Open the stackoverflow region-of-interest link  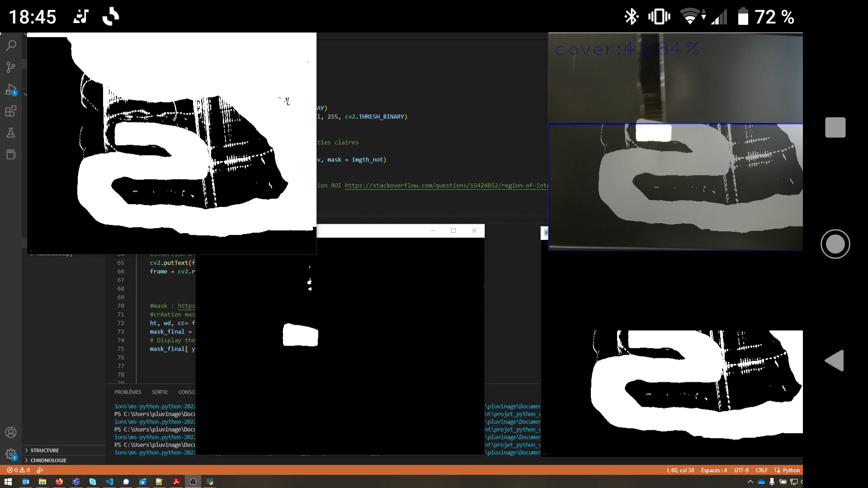(x=446, y=186)
